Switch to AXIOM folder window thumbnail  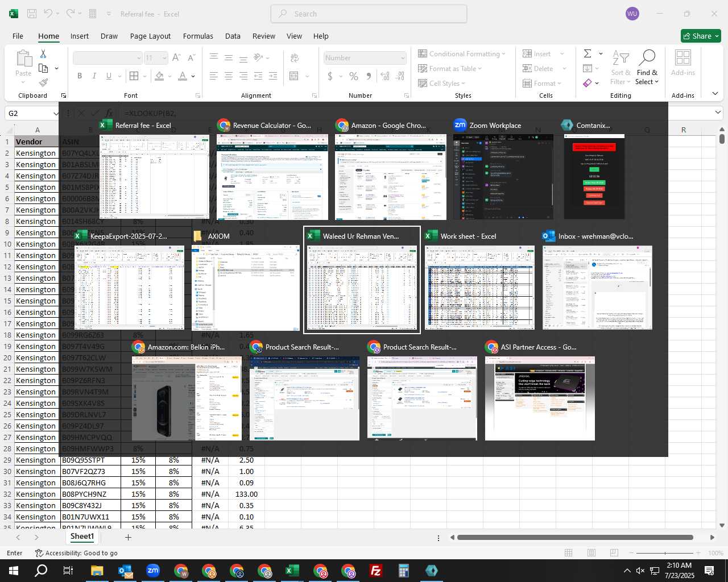point(246,287)
